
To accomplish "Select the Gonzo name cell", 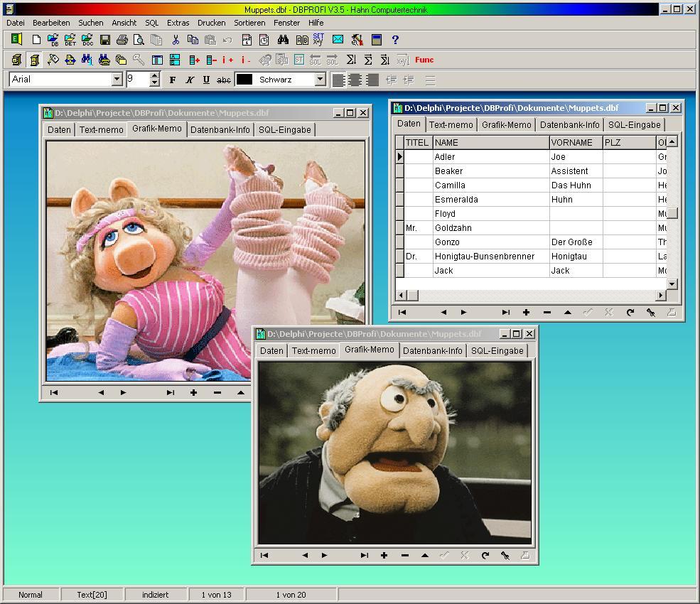I will tap(491, 242).
